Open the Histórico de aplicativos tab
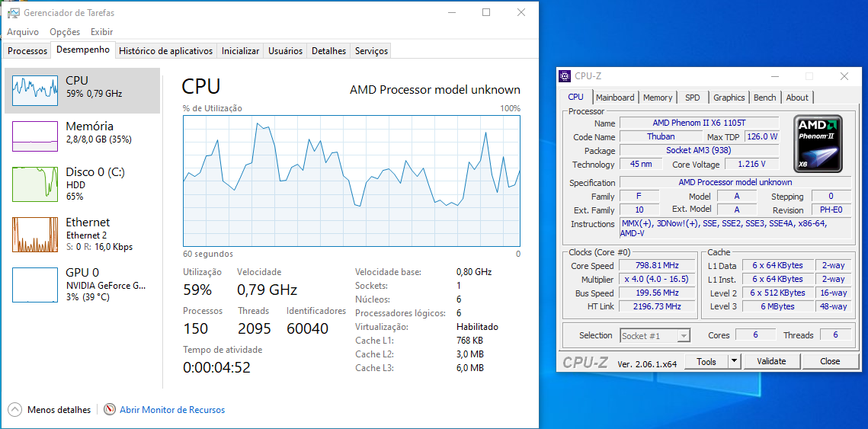This screenshot has width=868, height=429. point(166,51)
